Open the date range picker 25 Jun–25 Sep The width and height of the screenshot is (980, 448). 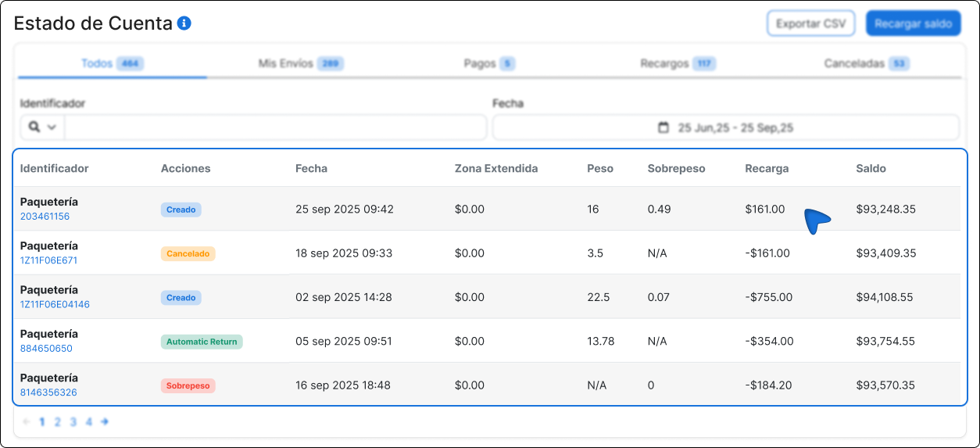[x=735, y=127]
